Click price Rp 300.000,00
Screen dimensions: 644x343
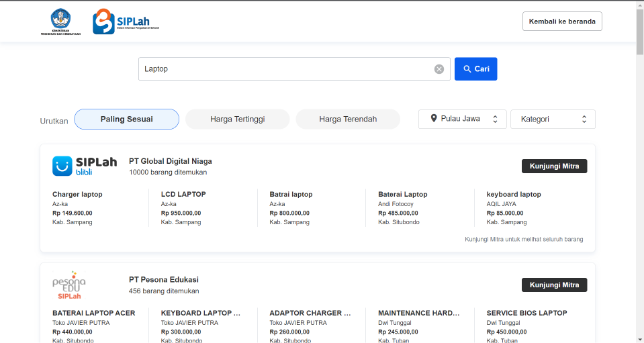181,332
